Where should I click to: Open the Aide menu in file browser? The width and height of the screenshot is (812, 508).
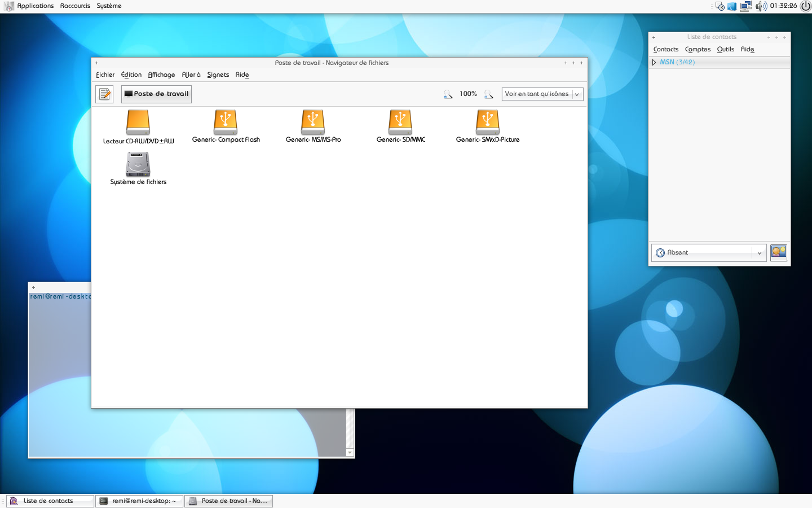tap(242, 75)
